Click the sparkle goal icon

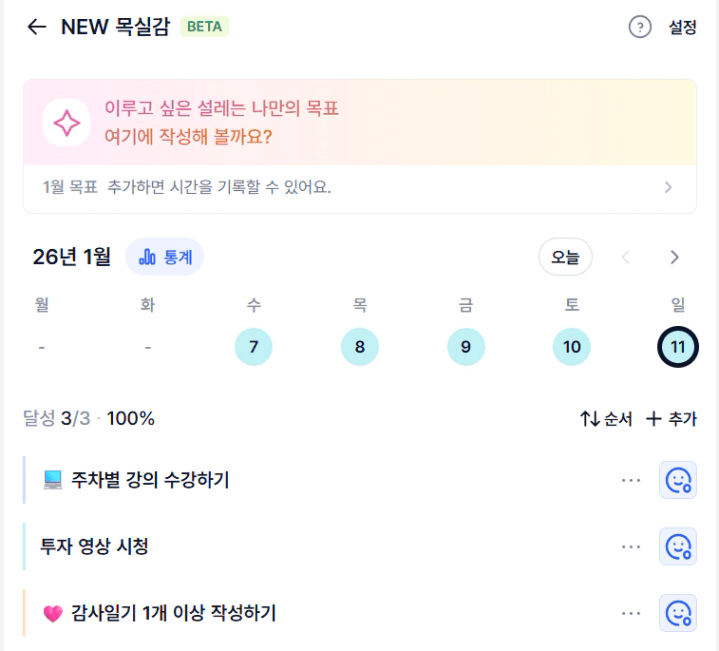pos(67,123)
